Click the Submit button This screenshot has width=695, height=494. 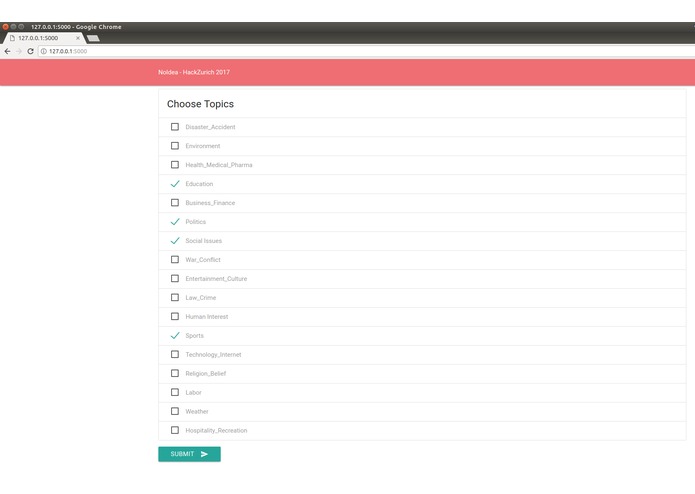[189, 454]
